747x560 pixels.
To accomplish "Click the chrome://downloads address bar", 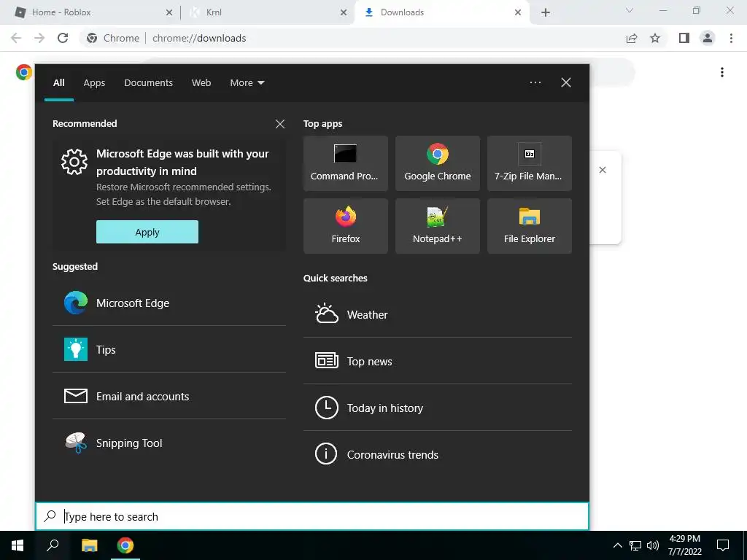I will (352, 38).
